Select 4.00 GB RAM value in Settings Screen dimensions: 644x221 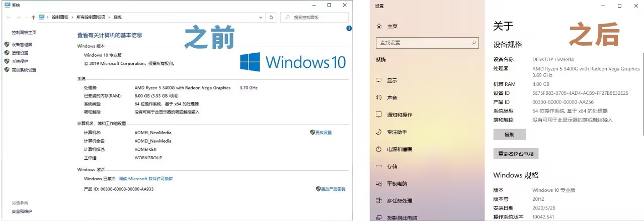pyautogui.click(x=541, y=84)
